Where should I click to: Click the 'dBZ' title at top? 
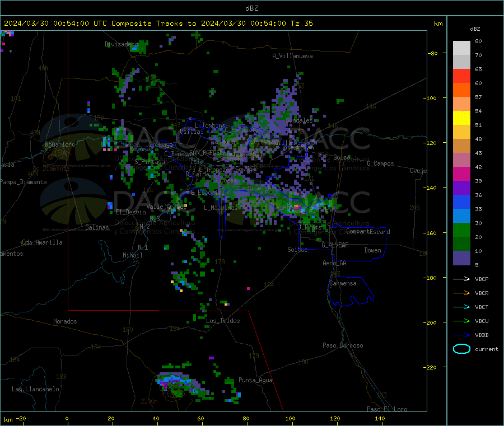coord(251,8)
